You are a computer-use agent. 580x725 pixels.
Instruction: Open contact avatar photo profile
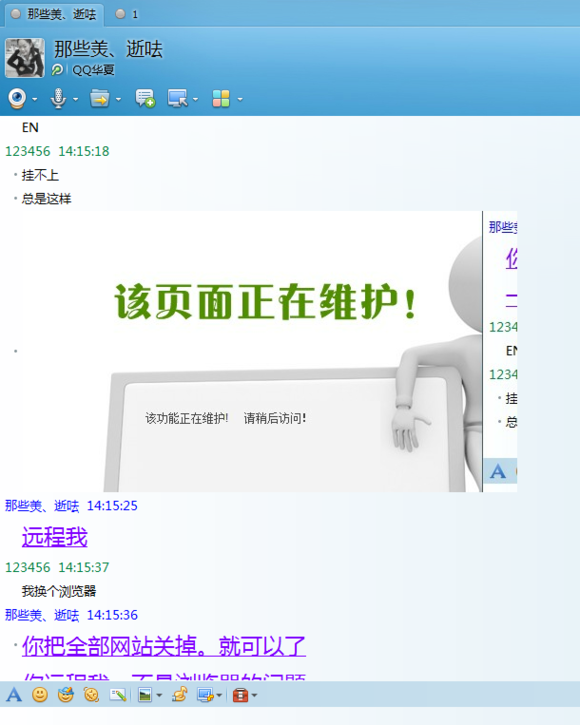pyautogui.click(x=25, y=58)
